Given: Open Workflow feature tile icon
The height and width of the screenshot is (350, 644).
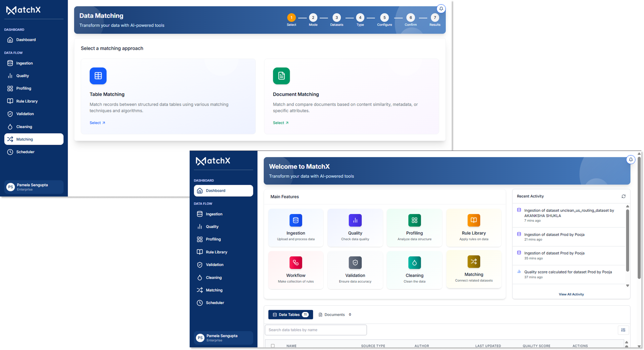Looking at the screenshot, I should tap(296, 263).
